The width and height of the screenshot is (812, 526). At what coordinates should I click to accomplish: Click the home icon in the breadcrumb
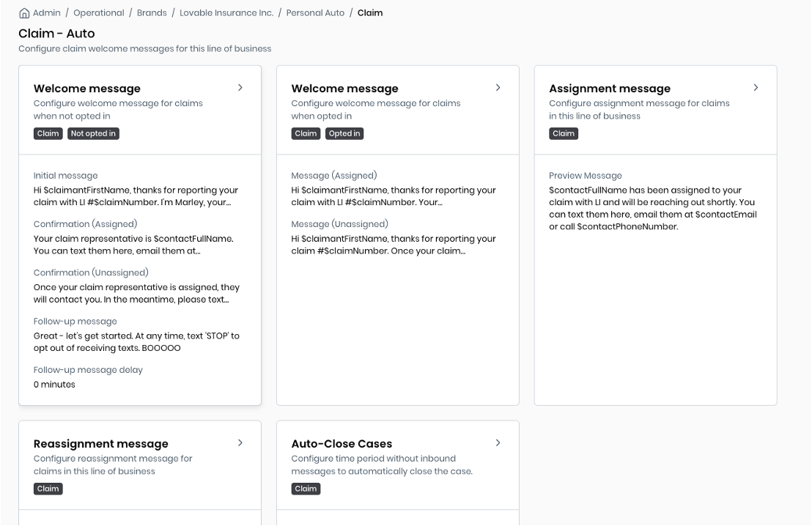coord(25,12)
